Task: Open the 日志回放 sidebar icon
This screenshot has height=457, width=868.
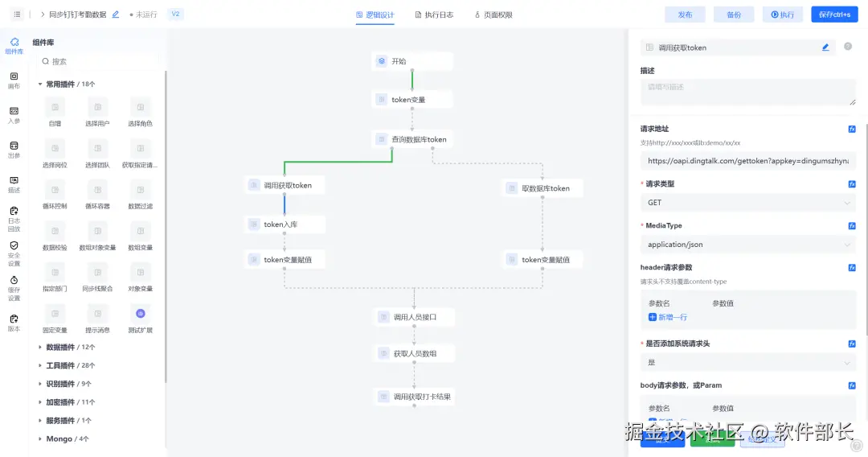Action: [14, 217]
